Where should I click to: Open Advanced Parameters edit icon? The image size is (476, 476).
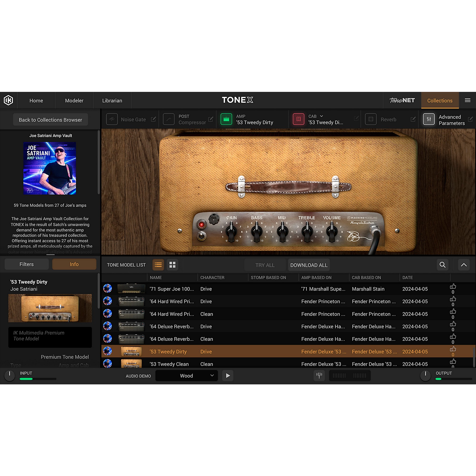470,119
